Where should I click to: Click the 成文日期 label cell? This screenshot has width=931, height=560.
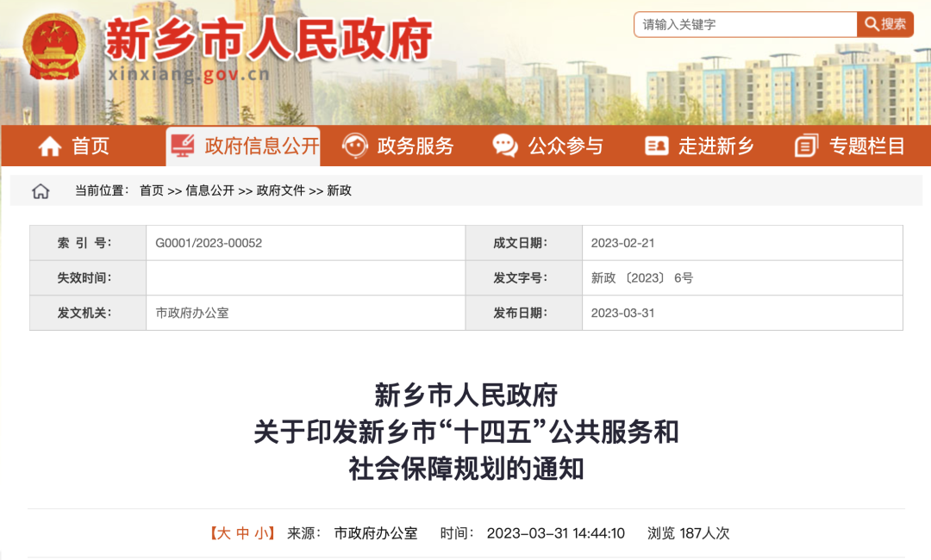[524, 243]
